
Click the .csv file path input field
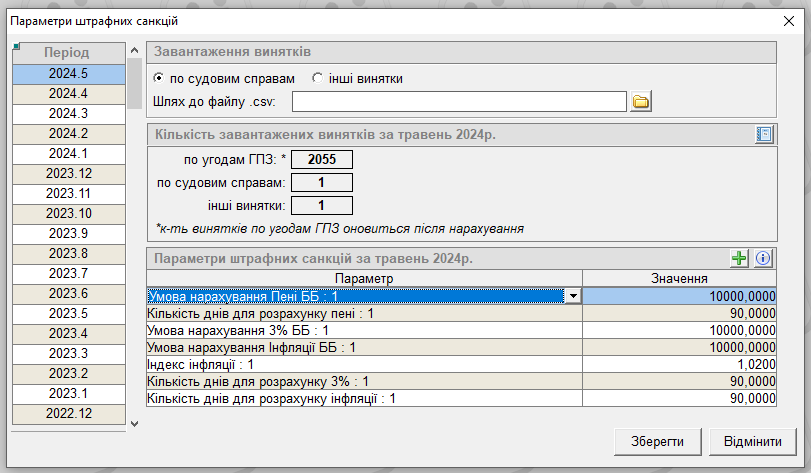coord(459,101)
